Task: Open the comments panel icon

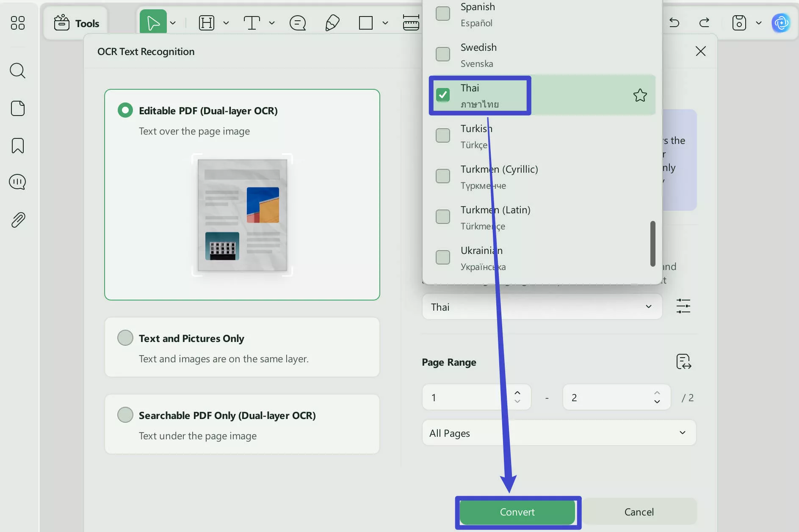Action: 18,182
